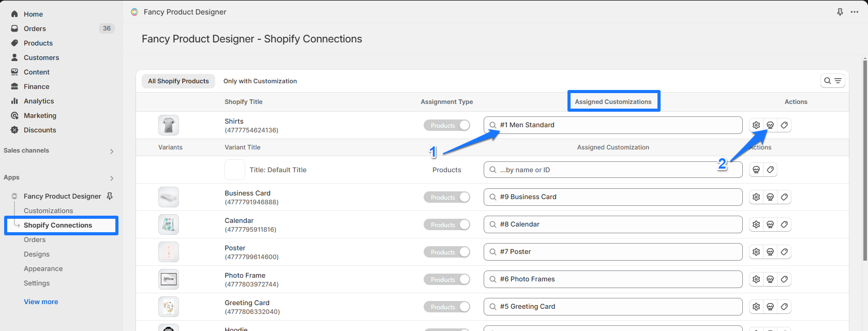Screen dimensions: 868x331
Task: Open Customers in sidebar
Action: (41, 57)
